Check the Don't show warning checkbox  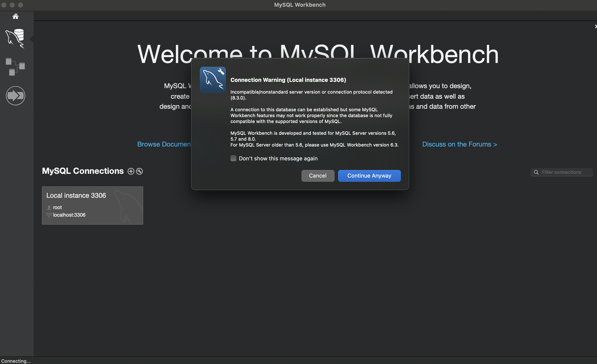[233, 158]
